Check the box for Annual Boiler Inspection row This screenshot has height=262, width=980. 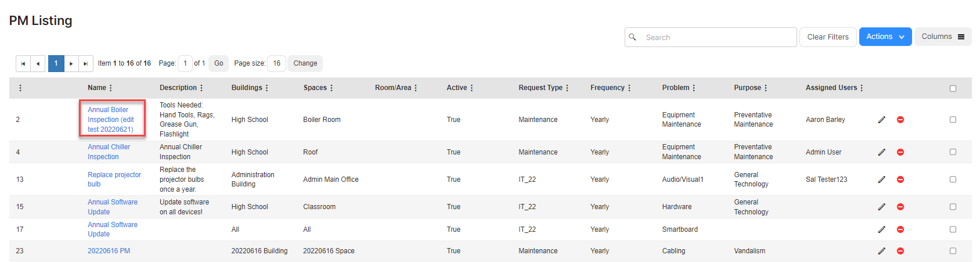click(953, 120)
